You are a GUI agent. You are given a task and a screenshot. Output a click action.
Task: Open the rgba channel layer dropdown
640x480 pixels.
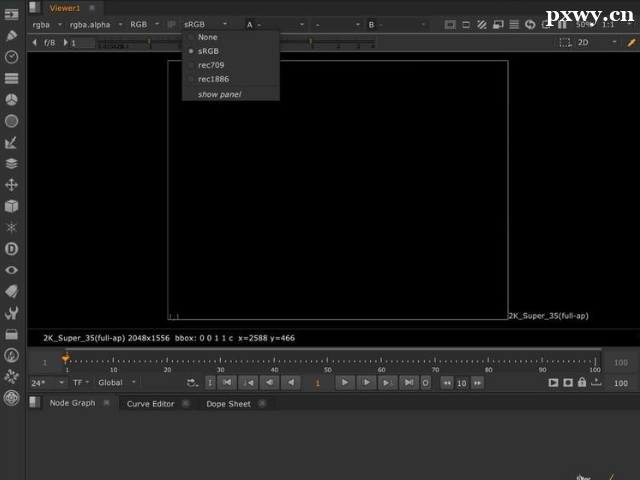(47, 24)
